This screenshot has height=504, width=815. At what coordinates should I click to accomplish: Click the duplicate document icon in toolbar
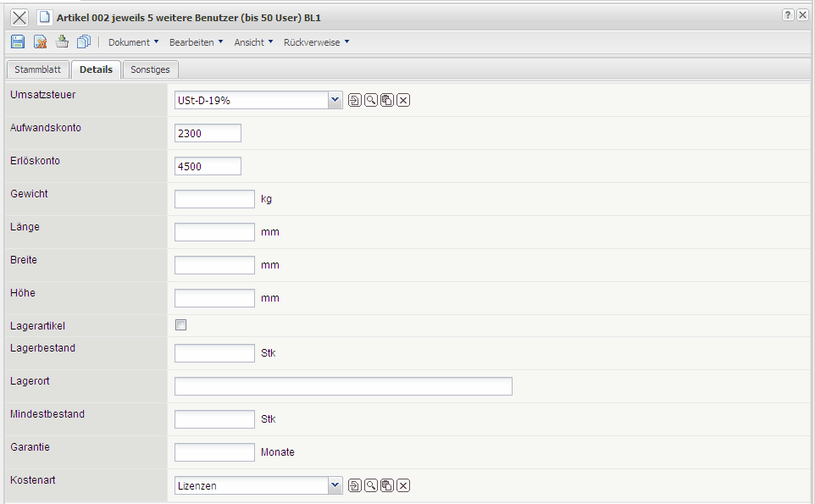pyautogui.click(x=83, y=42)
